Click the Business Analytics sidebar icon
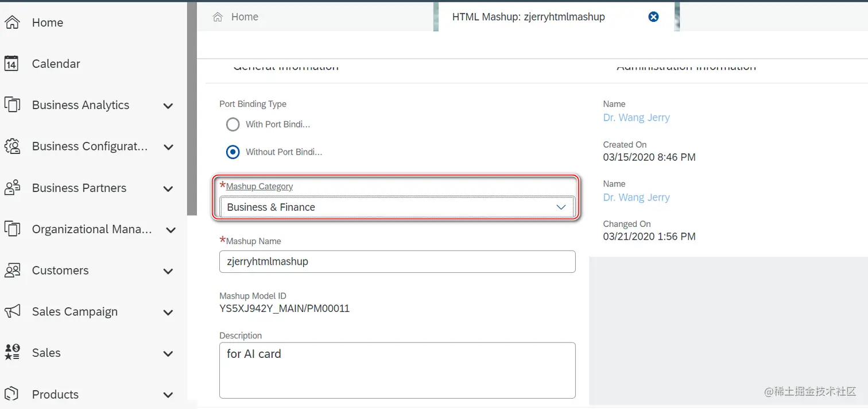868x409 pixels. click(12, 105)
